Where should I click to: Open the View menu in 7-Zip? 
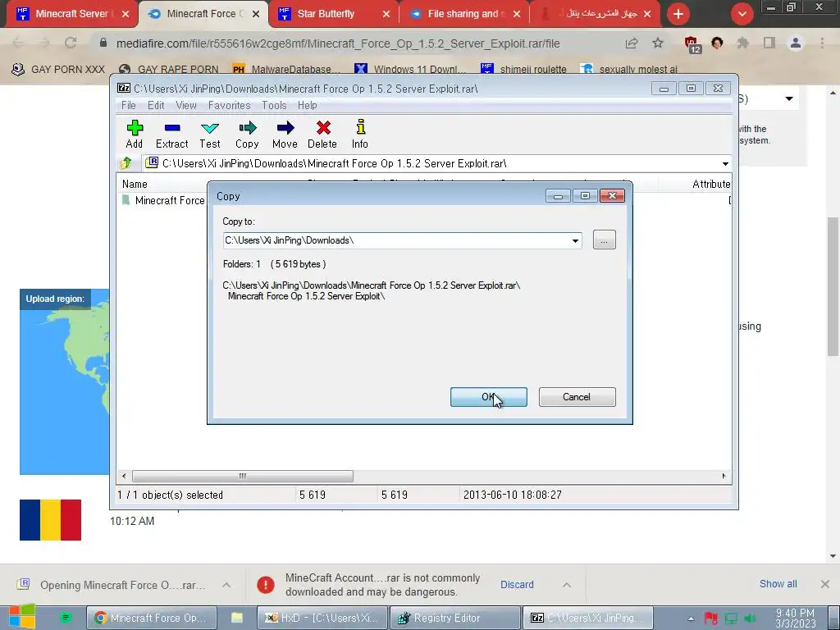pyautogui.click(x=186, y=106)
